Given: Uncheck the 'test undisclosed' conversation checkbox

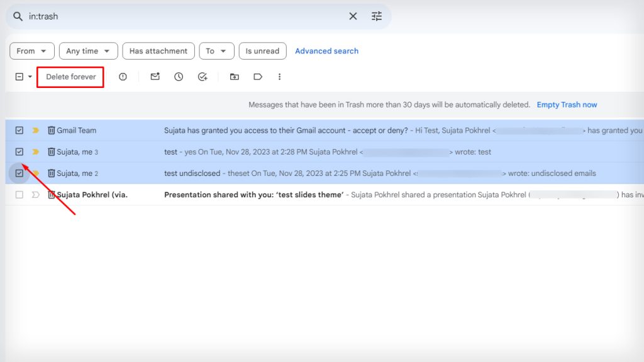Looking at the screenshot, I should pyautogui.click(x=19, y=173).
